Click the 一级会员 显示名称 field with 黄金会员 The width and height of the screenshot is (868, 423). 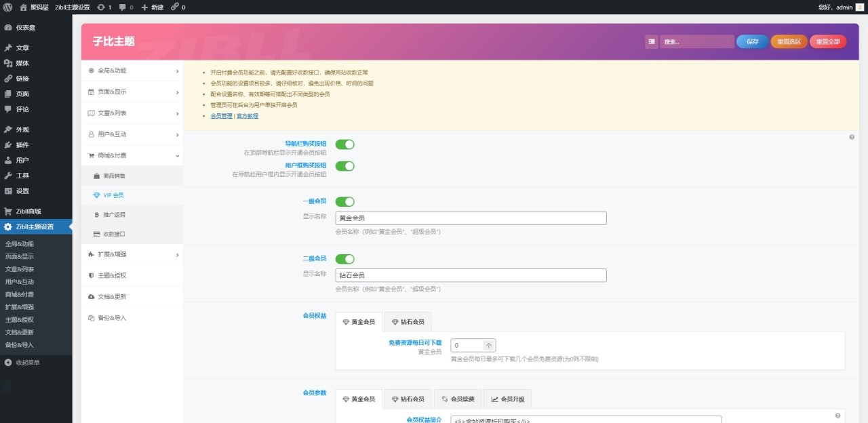click(471, 218)
